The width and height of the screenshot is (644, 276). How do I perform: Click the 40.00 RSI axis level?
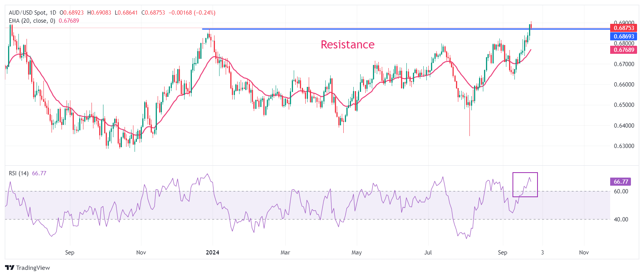621,219
